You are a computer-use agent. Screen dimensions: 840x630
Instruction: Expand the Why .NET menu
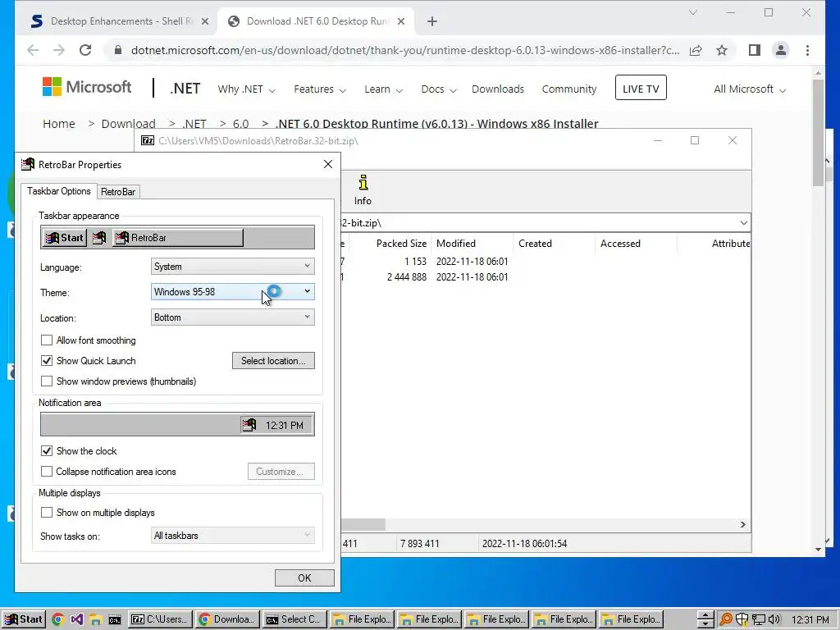246,89
